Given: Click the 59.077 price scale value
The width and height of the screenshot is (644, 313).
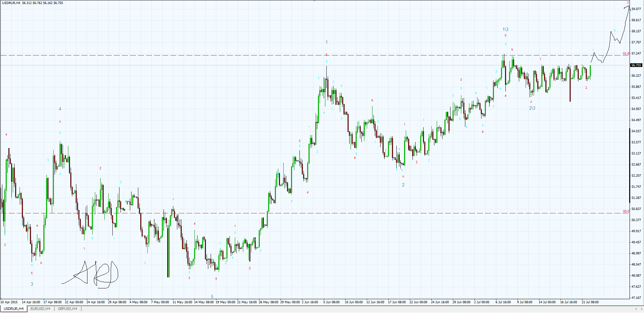Looking at the screenshot, I should [636, 9].
